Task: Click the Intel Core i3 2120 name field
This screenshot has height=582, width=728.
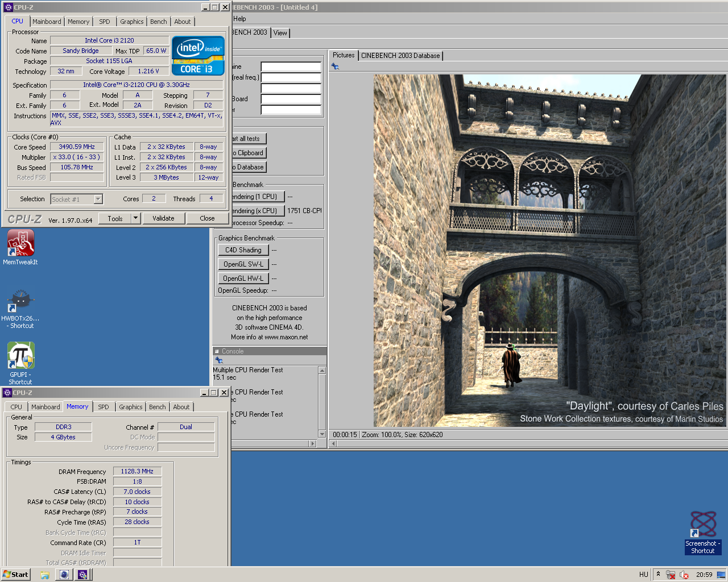Action: tap(109, 40)
